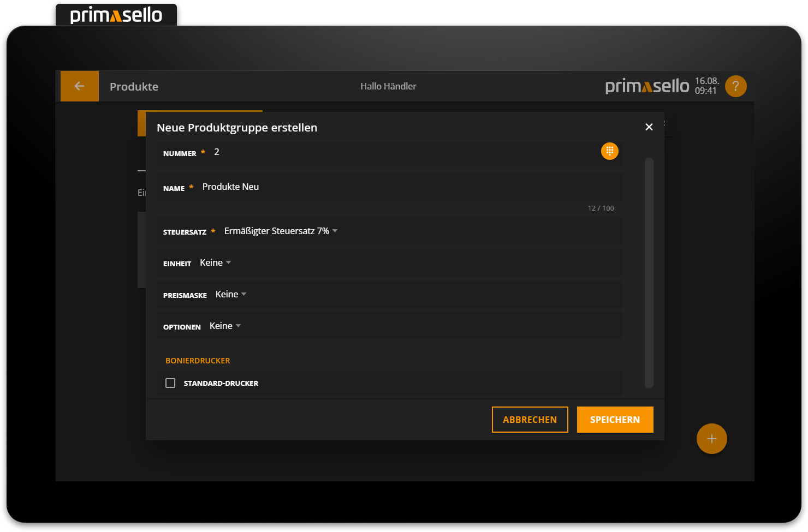Viewport: 808px width, 532px height.
Task: Open help via the question mark icon
Action: coord(735,86)
